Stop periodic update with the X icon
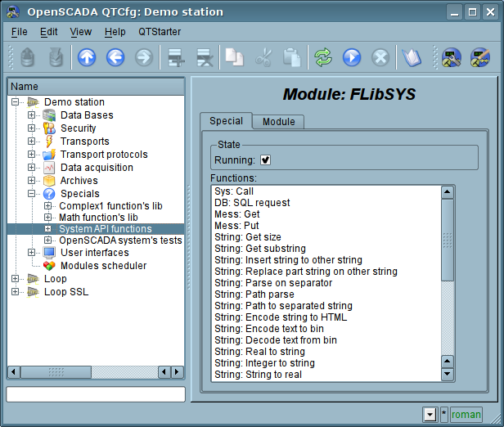Image resolution: width=504 pixels, height=427 pixels. click(x=380, y=57)
